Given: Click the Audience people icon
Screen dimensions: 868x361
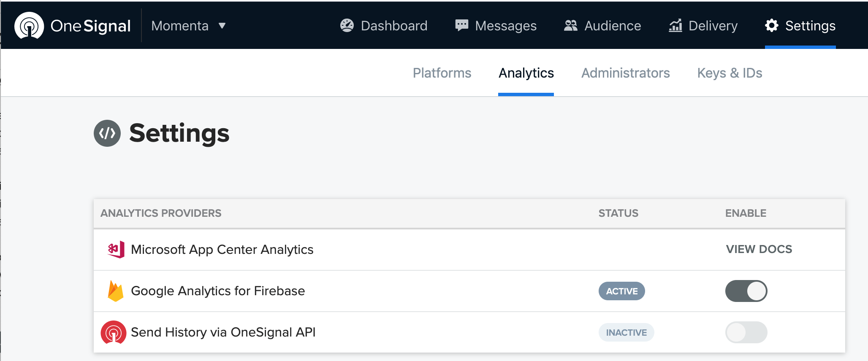Looking at the screenshot, I should point(570,26).
